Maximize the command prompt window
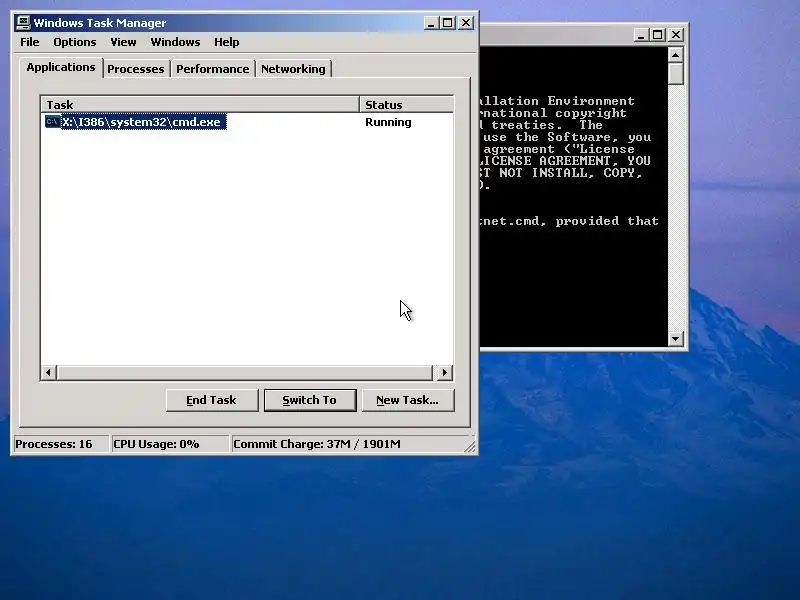This screenshot has width=800, height=600. (x=658, y=35)
